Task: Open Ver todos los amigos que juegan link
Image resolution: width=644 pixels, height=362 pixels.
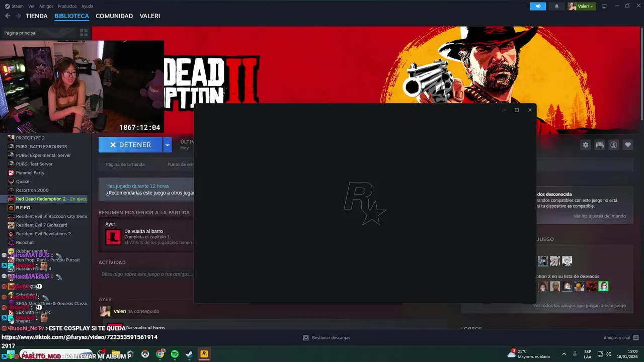Action: [x=580, y=306]
